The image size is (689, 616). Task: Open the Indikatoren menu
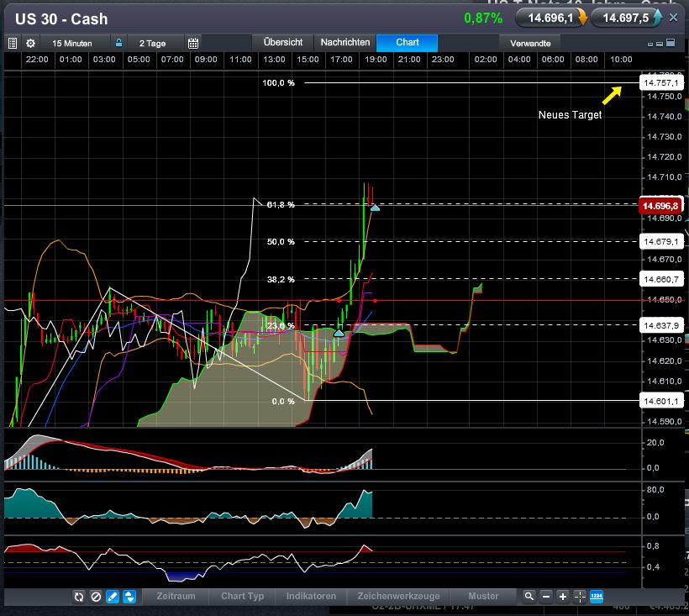pos(311,596)
